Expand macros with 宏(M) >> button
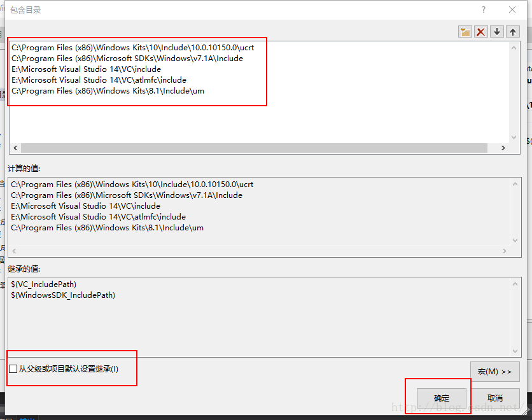Viewport: 532px width, 420px height. coord(494,372)
